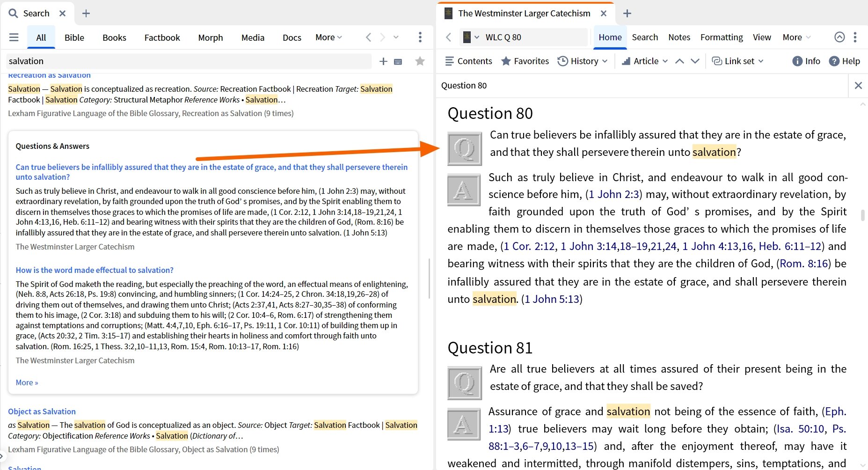The image size is (868, 470).
Task: Open a new tab beside Search
Action: point(86,14)
